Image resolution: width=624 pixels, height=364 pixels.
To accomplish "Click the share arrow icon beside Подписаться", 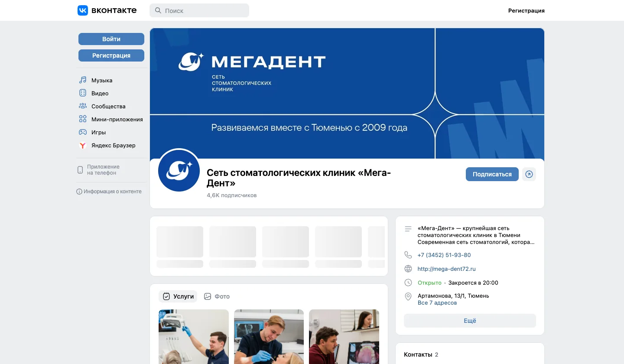I will click(x=529, y=174).
